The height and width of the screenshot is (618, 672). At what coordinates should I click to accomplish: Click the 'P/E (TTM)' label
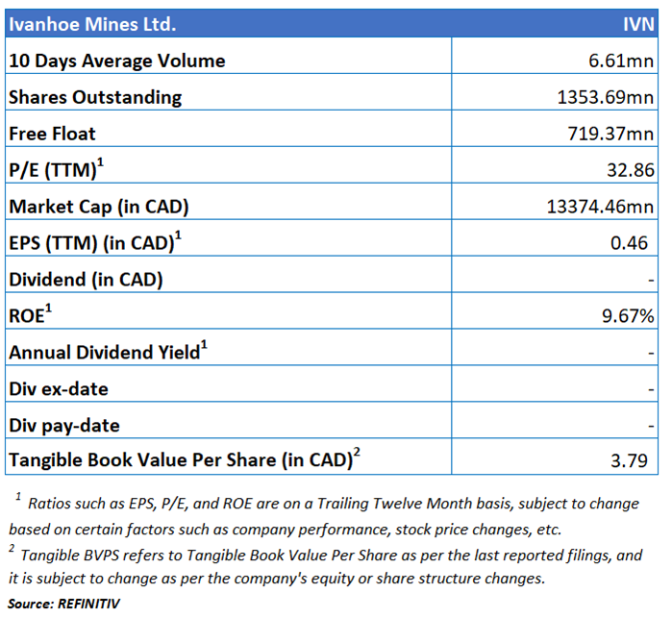coord(56,169)
